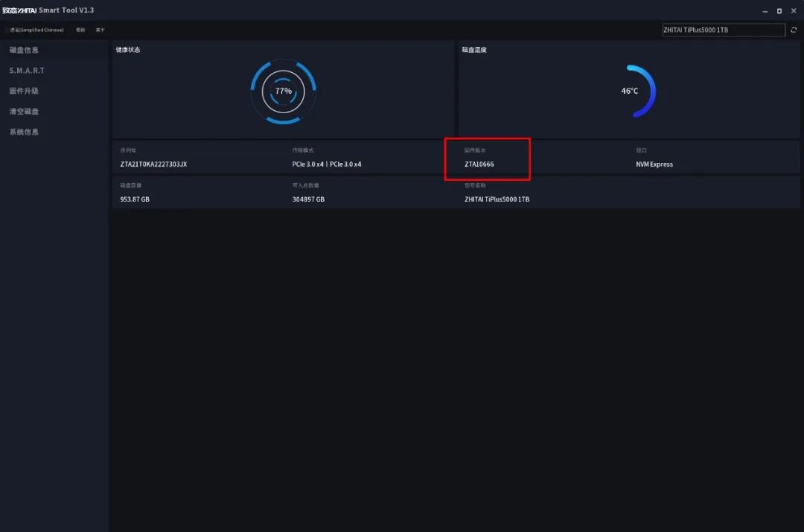804x532 pixels.
Task: Select the firmware version ZTA10666
Action: tap(479, 164)
